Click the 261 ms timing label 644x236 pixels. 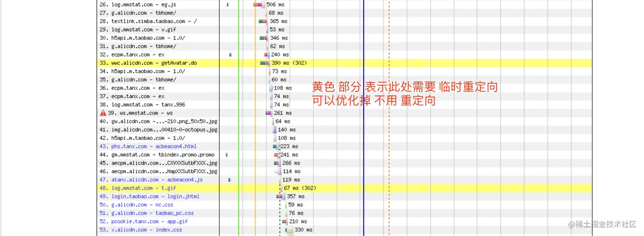[283, 113]
